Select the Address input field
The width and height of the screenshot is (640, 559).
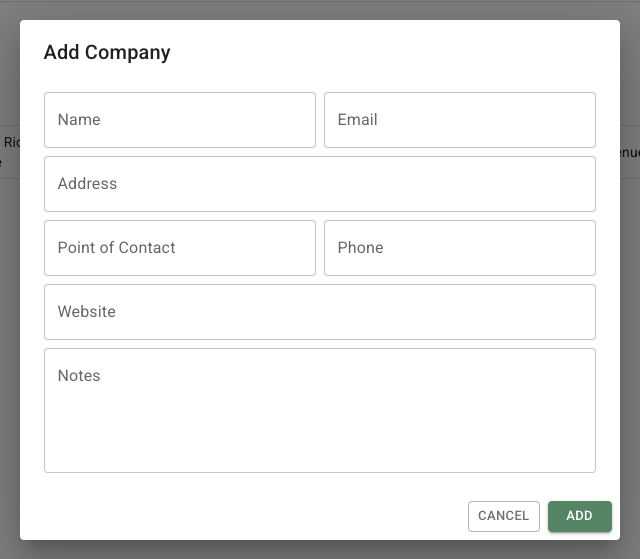pyautogui.click(x=320, y=184)
